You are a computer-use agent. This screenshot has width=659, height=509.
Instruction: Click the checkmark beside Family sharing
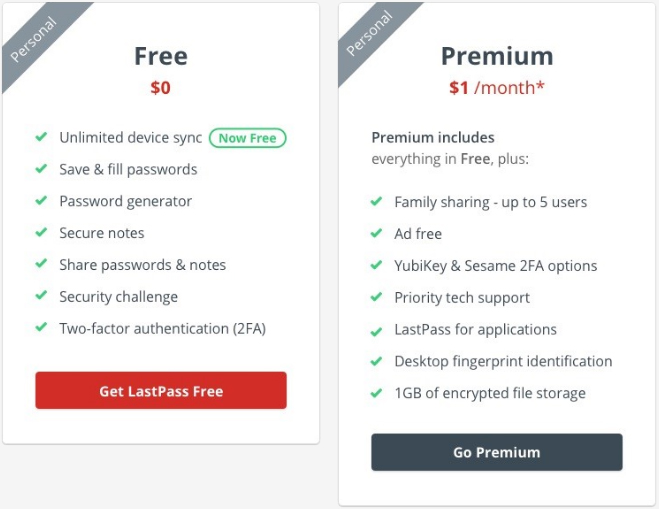point(376,201)
